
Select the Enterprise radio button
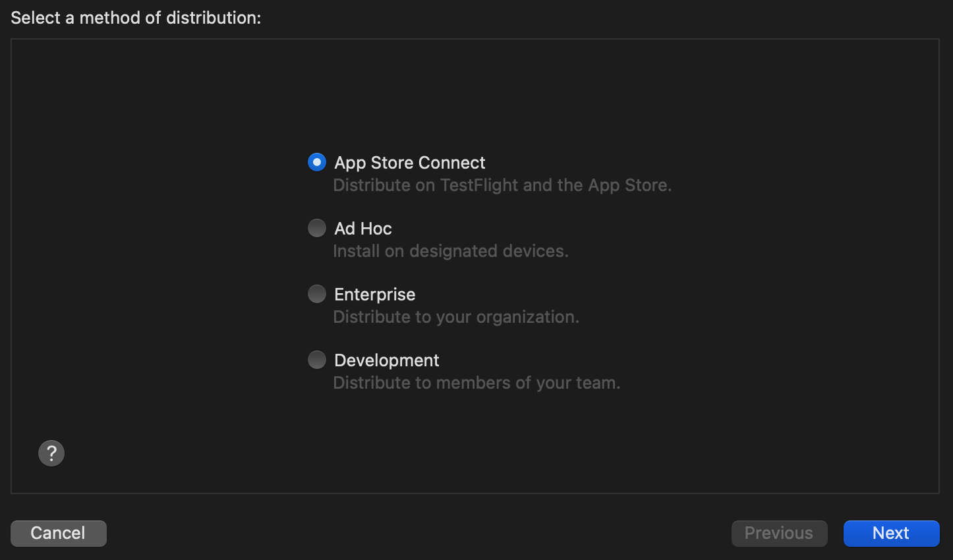tap(317, 294)
